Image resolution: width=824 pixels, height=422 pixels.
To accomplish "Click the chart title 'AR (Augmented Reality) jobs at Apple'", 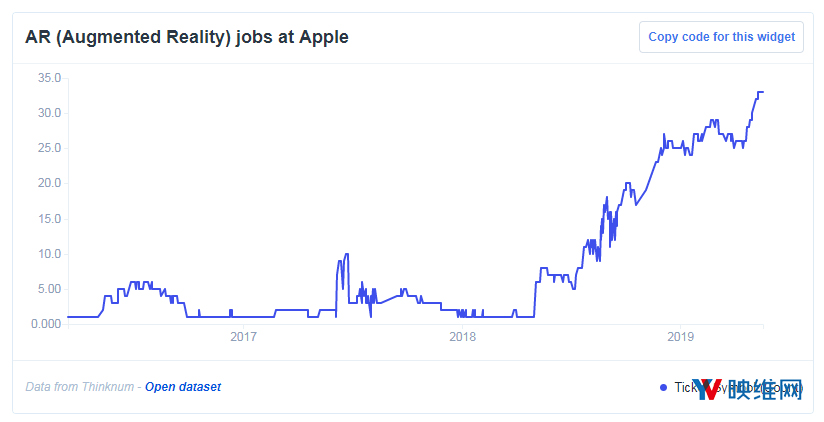I will coord(187,37).
